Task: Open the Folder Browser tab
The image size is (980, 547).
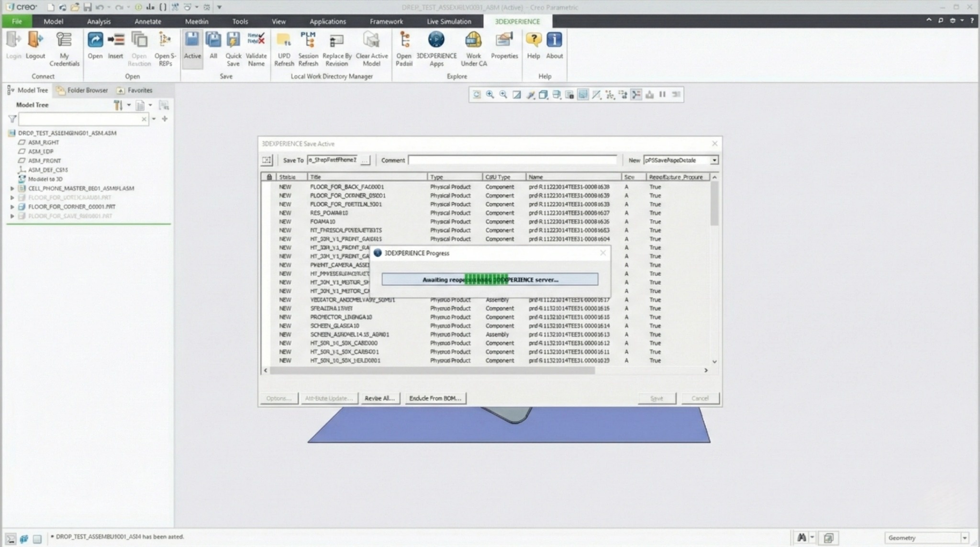Action: point(82,90)
